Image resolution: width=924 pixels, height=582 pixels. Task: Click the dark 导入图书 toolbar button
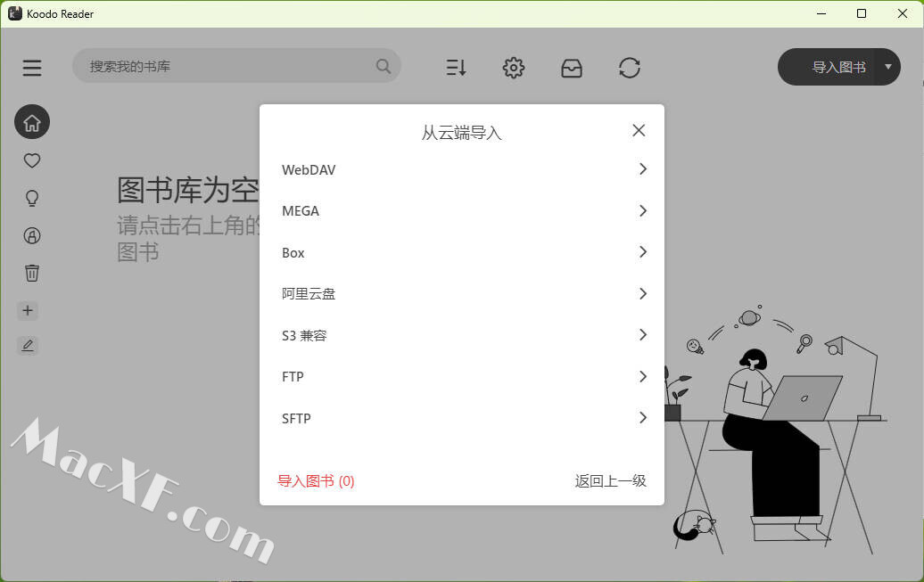(x=838, y=67)
